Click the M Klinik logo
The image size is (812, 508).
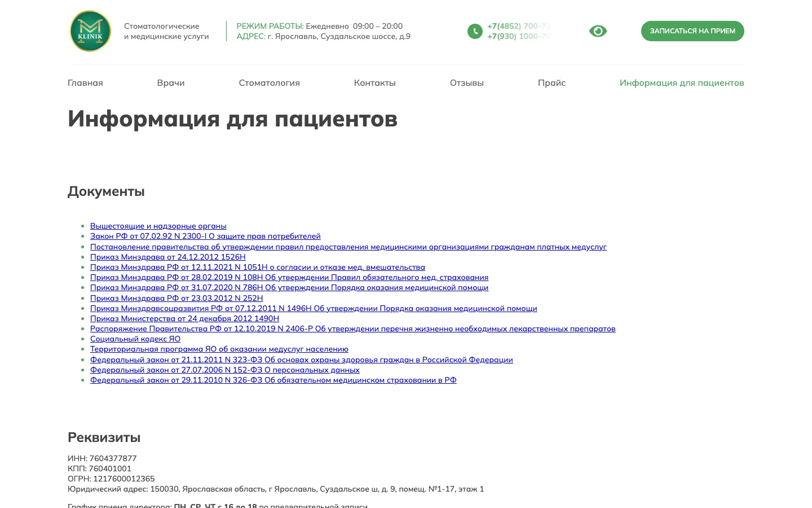tap(90, 31)
